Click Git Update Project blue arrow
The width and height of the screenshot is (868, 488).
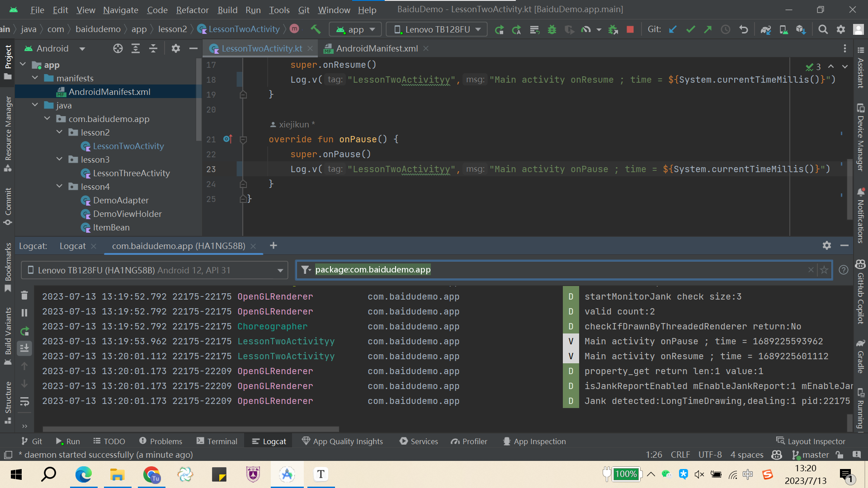(673, 29)
